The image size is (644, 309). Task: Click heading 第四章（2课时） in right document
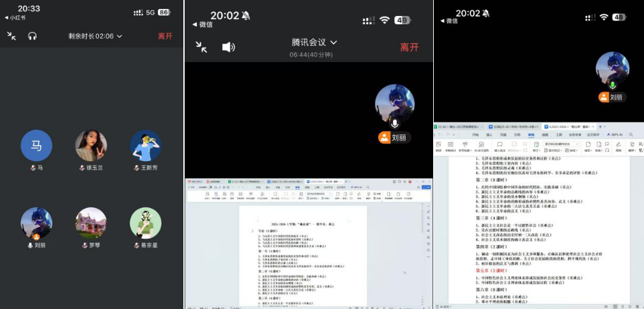pyautogui.click(x=491, y=246)
